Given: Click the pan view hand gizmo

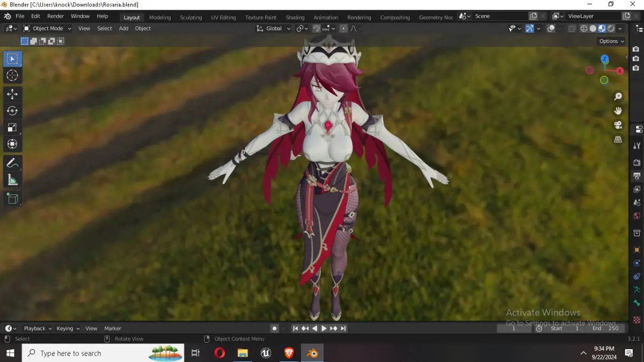Looking at the screenshot, I should click(x=618, y=111).
